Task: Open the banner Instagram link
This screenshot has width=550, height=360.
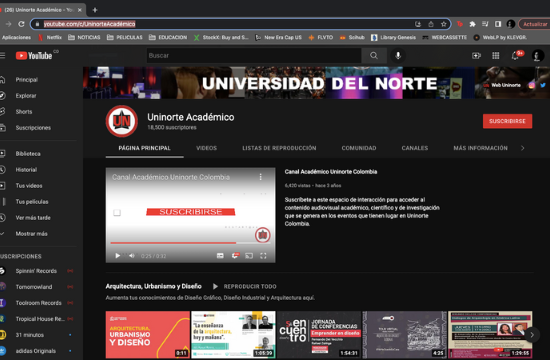Action: click(532, 85)
